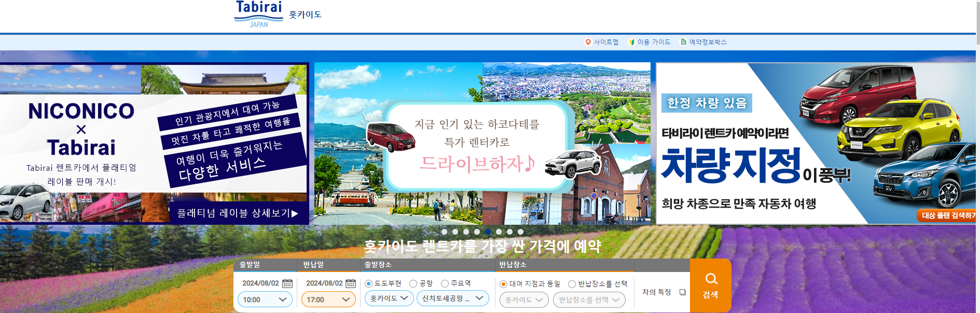Click the 대상 플랜 검색하기 button
980x313 pixels.
[x=947, y=215]
